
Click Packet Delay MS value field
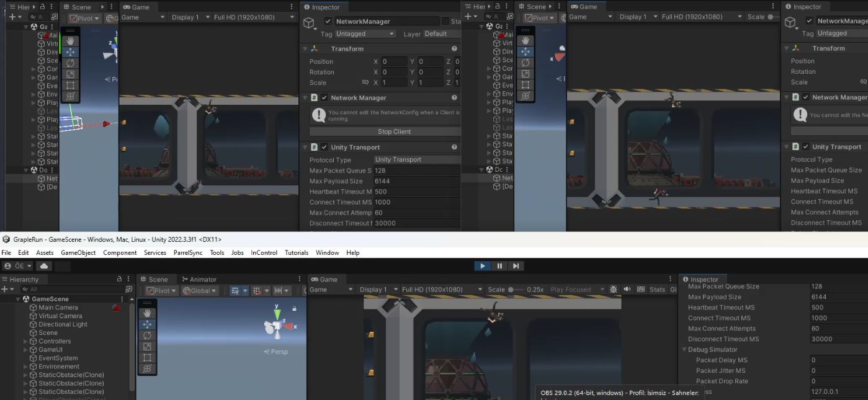[838, 360]
